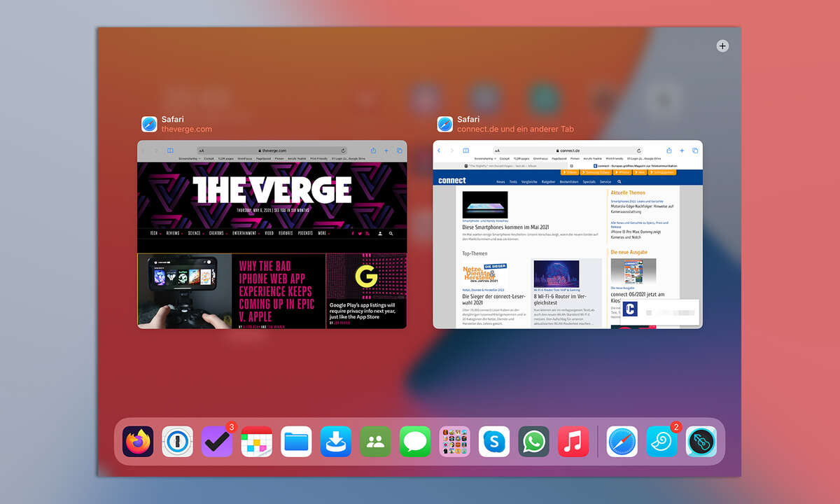
Task: Select Features in Verge navigation
Action: 286,233
